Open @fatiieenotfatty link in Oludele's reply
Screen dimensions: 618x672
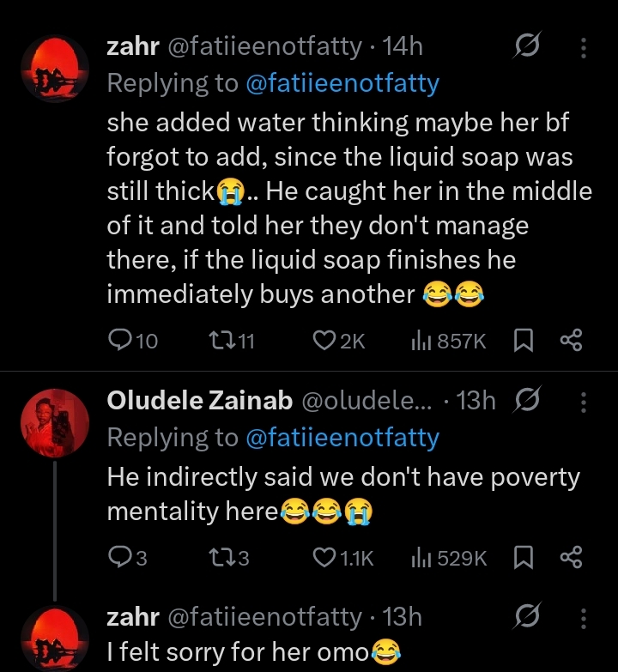tap(342, 438)
